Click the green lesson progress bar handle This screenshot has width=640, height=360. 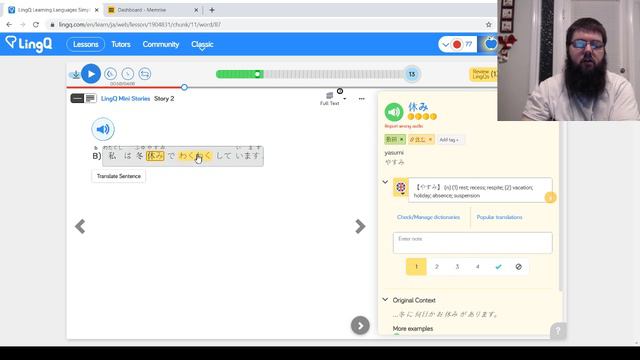pyautogui.click(x=257, y=74)
